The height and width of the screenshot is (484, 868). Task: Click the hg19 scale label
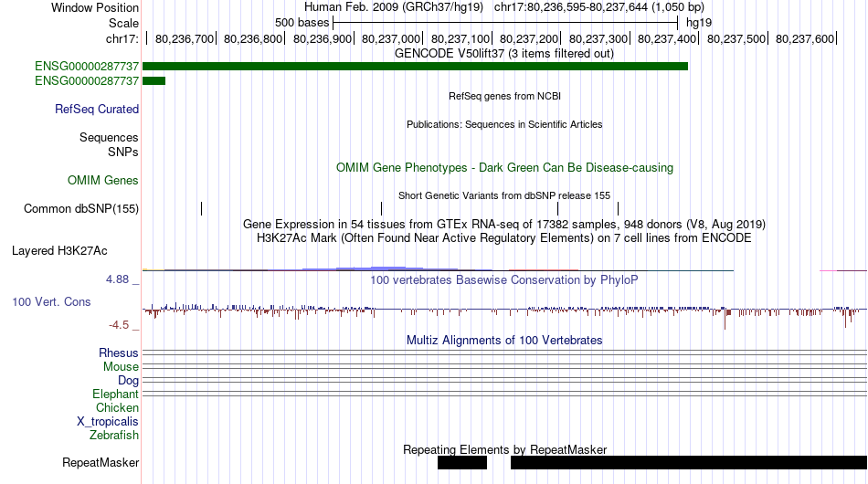pos(699,23)
